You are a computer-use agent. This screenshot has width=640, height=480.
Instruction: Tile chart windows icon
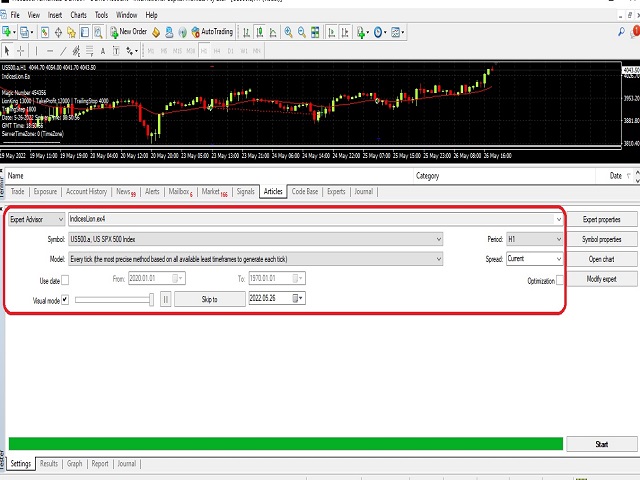(x=315, y=32)
